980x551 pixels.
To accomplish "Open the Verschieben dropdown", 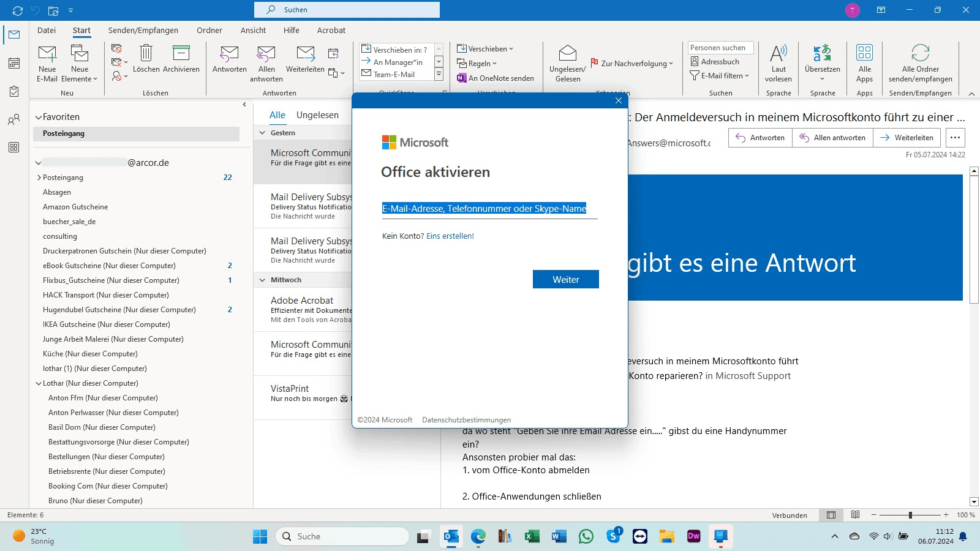I will [x=485, y=48].
